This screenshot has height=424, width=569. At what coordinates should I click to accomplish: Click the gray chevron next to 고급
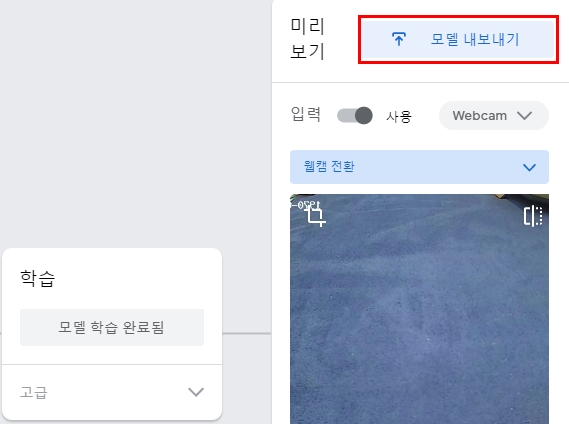(196, 392)
